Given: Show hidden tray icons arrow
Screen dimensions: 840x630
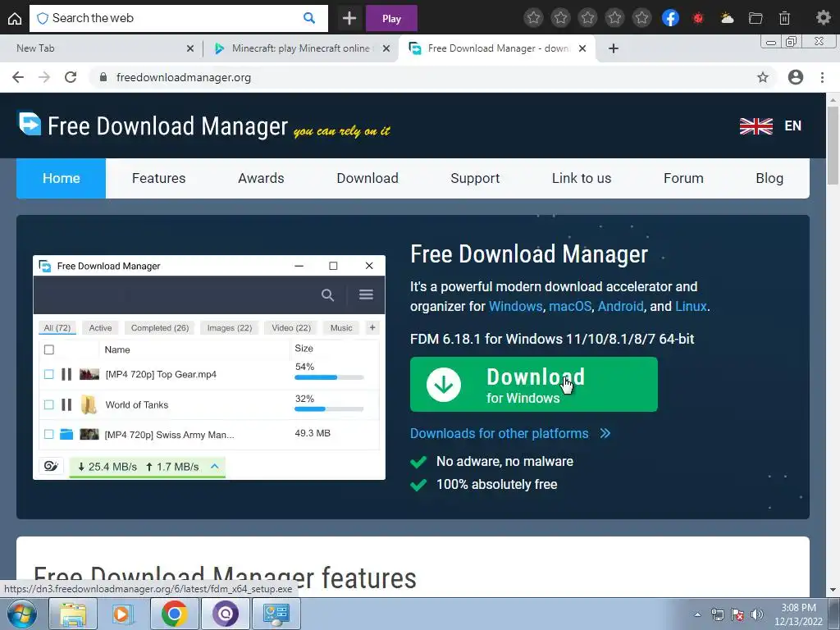Looking at the screenshot, I should (x=697, y=614).
